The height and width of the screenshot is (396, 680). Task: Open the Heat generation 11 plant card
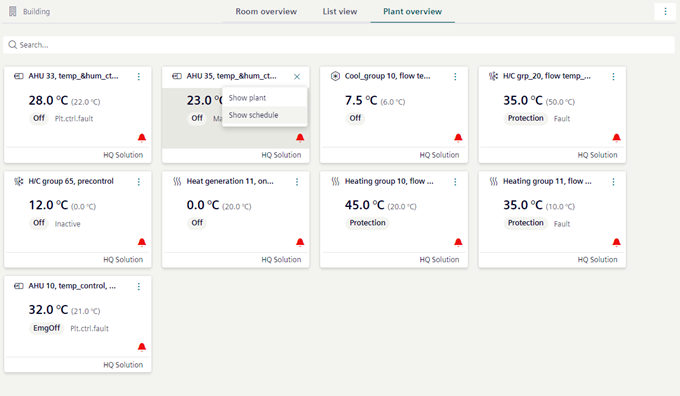(x=235, y=219)
